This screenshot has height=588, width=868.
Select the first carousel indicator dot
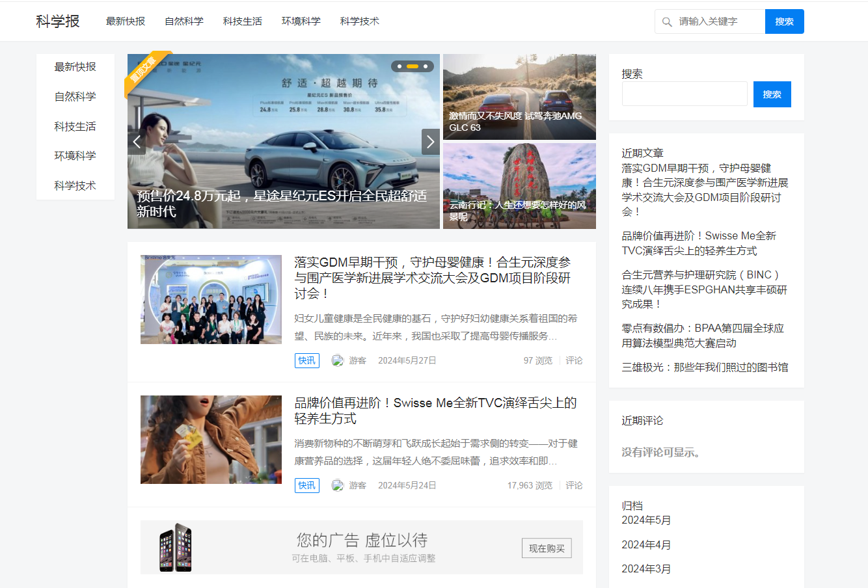coord(400,66)
